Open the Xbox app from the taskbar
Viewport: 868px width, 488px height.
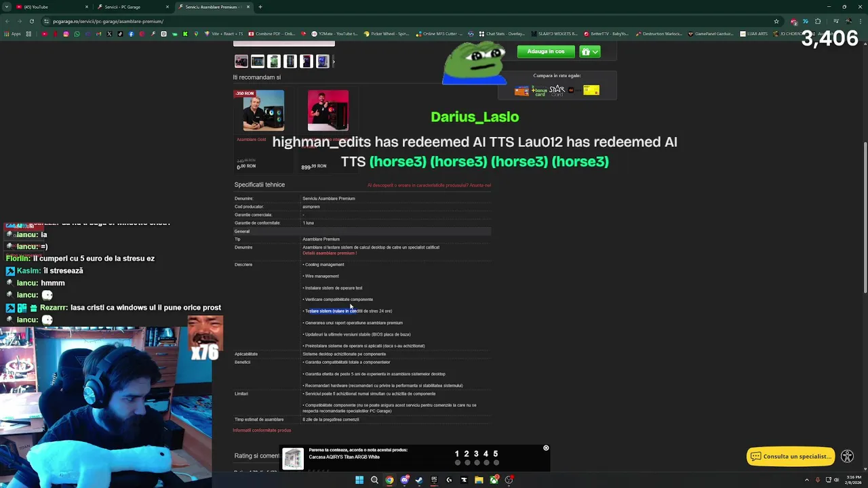coord(494,480)
